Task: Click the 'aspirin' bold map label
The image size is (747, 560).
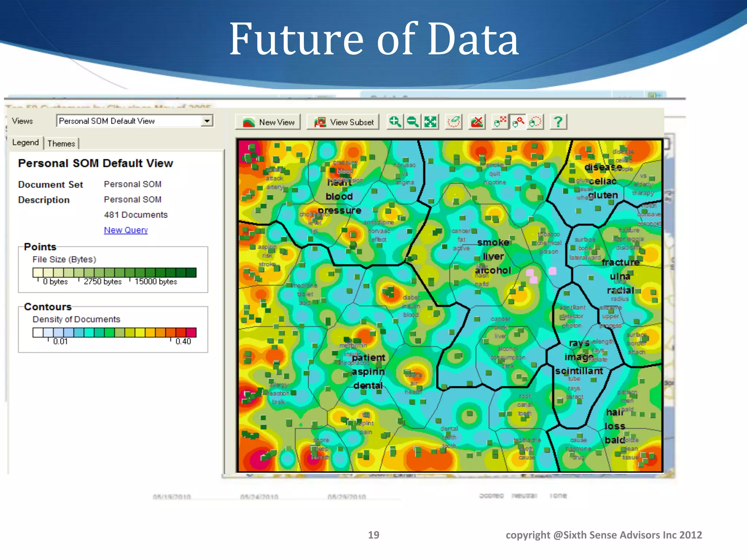Action: point(368,372)
